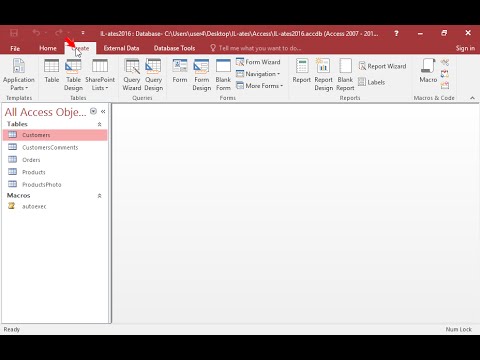The height and width of the screenshot is (360, 480).
Task: Create Labels report
Action: pyautogui.click(x=372, y=82)
